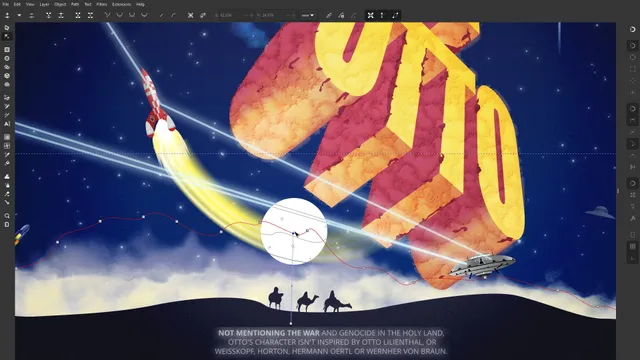640x360 pixels.
Task: Make selected segments straight lines
Action: click(x=161, y=16)
